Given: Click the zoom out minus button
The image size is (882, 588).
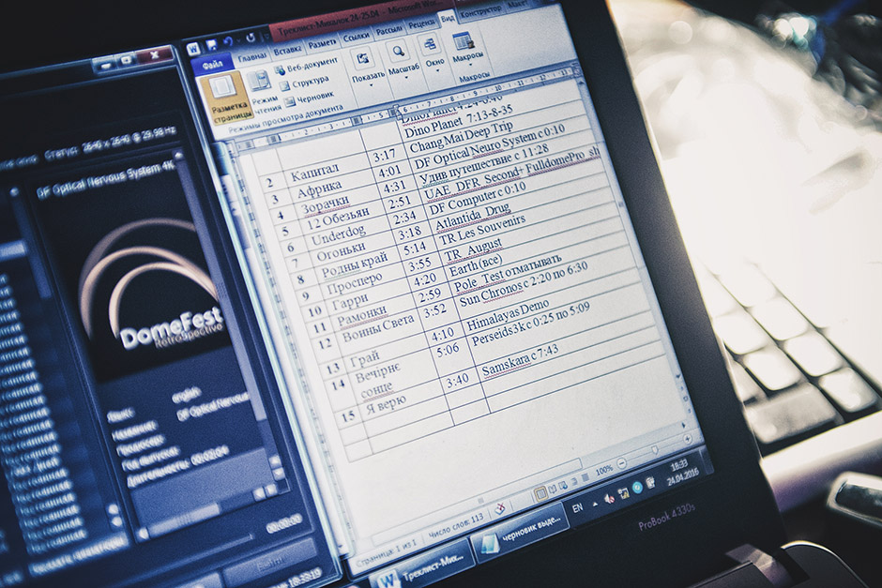Looking at the screenshot, I should point(621,464).
